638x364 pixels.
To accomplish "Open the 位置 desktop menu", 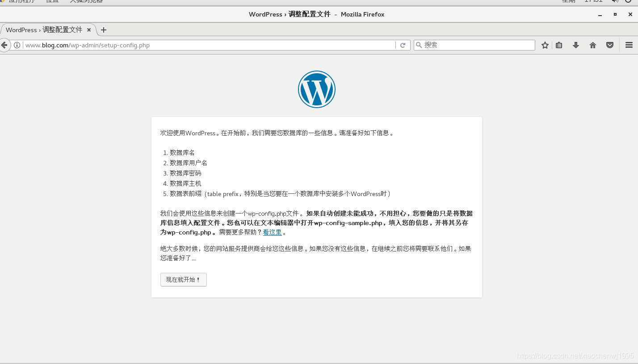I will (52, 1).
